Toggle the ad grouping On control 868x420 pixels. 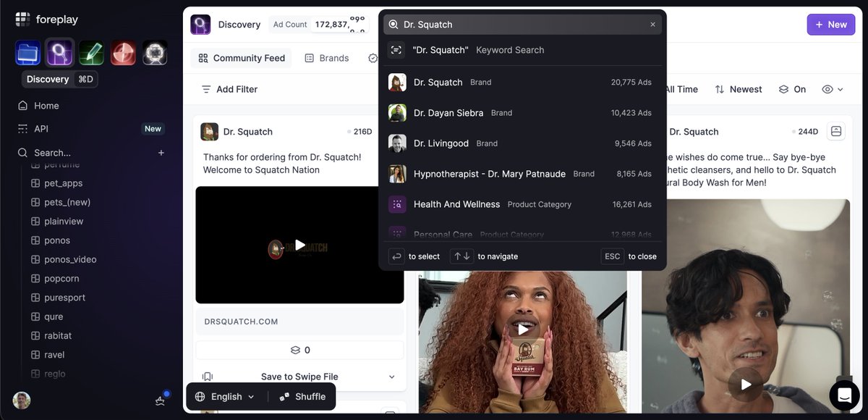pos(792,89)
